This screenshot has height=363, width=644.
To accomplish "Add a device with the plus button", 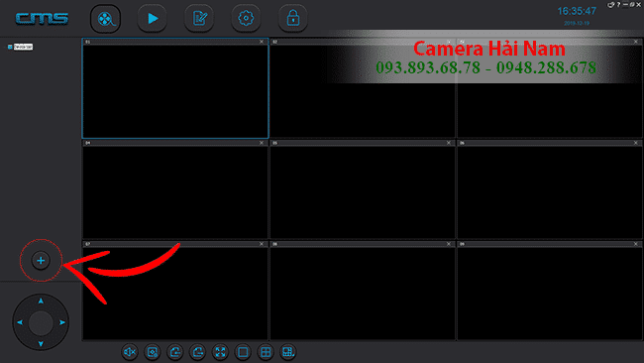I will point(41,260).
